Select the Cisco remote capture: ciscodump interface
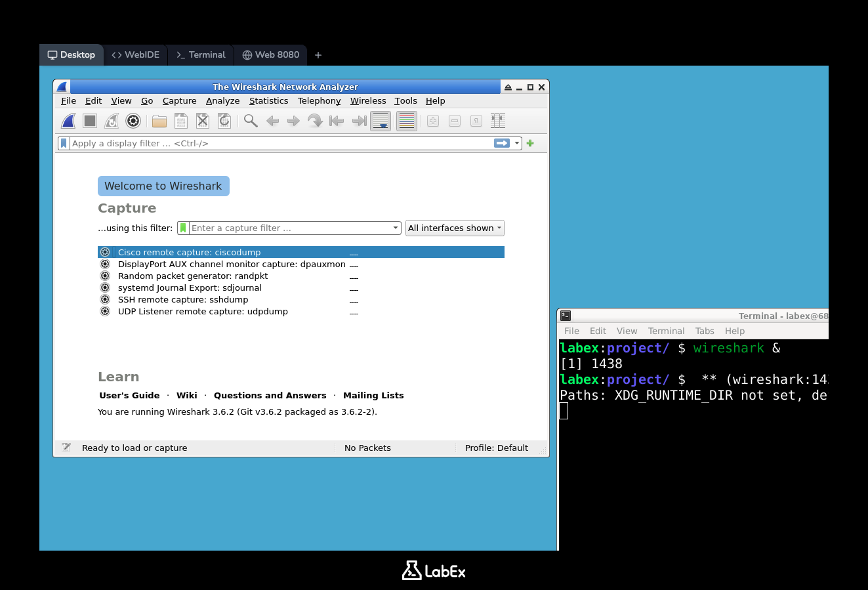Viewport: 868px width, 590px height. (x=190, y=252)
